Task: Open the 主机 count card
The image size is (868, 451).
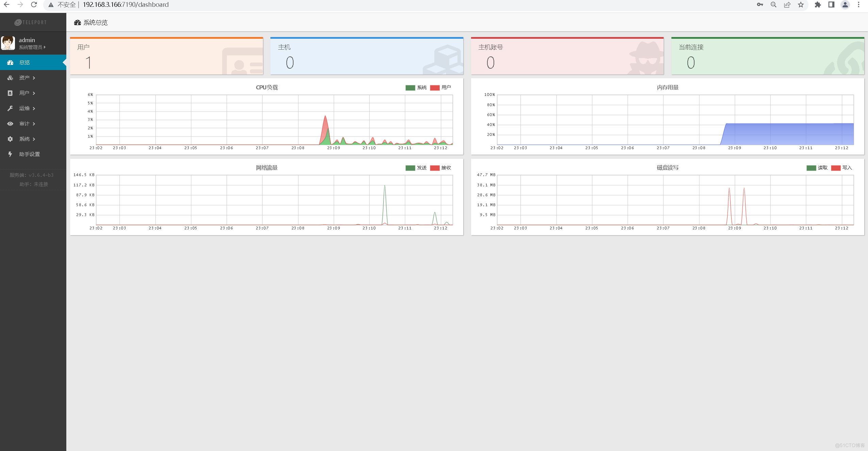Action: click(x=367, y=56)
